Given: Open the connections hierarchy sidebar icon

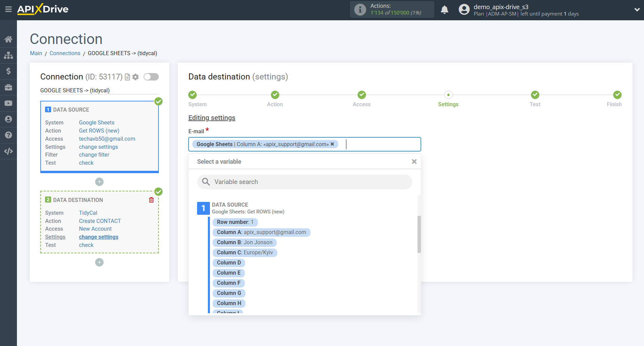Looking at the screenshot, I should click(x=8, y=55).
